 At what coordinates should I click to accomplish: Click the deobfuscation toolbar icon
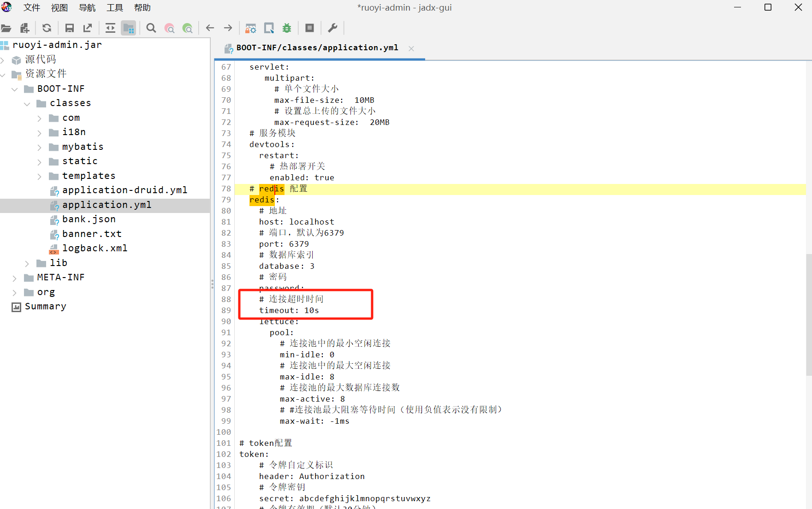[250, 28]
